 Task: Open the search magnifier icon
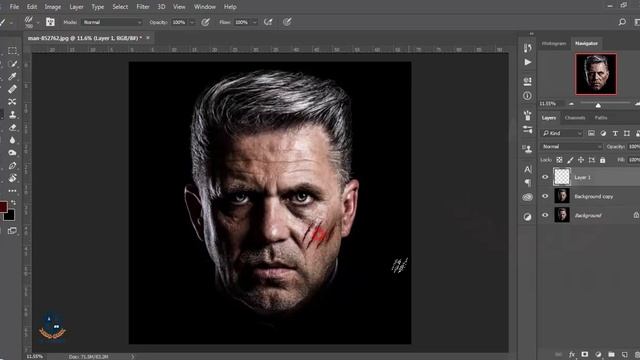pyautogui.click(x=622, y=22)
